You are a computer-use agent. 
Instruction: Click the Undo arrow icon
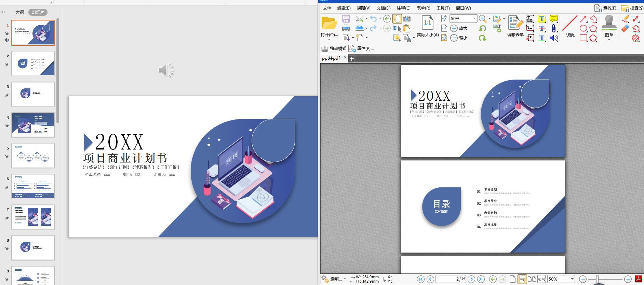click(x=373, y=19)
